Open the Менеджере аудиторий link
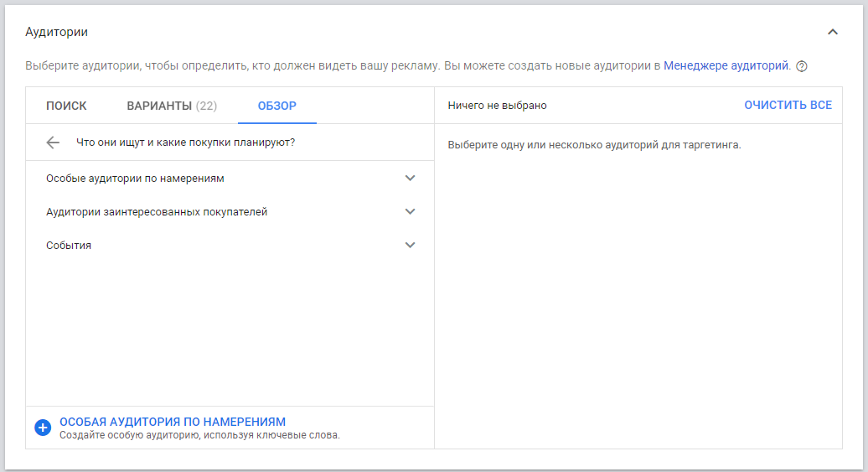Screen dimensions: 868x472 click(x=726, y=65)
